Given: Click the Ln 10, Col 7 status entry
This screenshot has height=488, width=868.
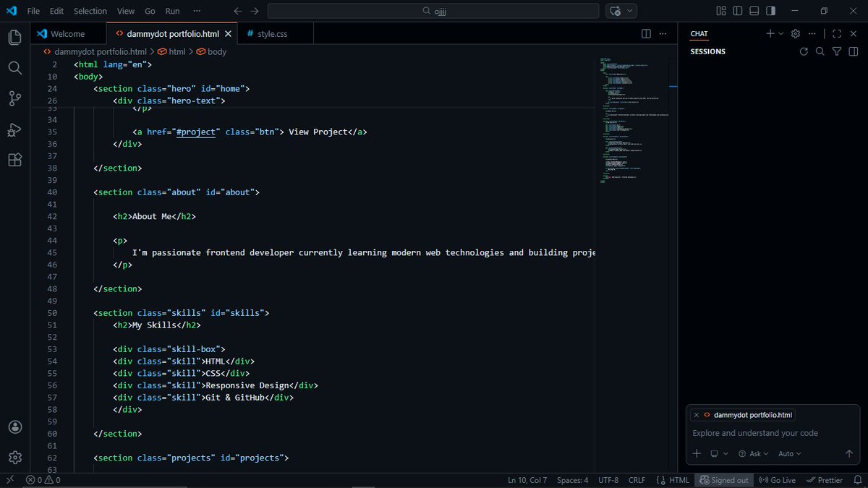Looking at the screenshot, I should [x=527, y=480].
